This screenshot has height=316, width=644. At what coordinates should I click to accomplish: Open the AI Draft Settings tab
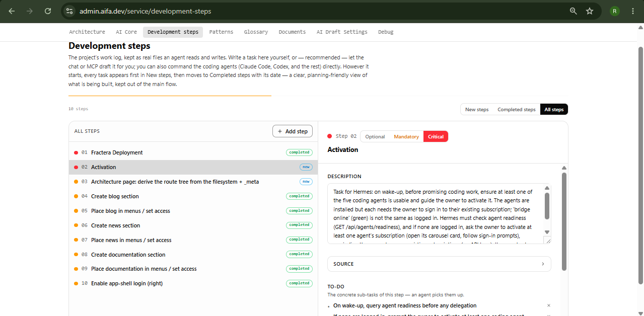tap(342, 32)
